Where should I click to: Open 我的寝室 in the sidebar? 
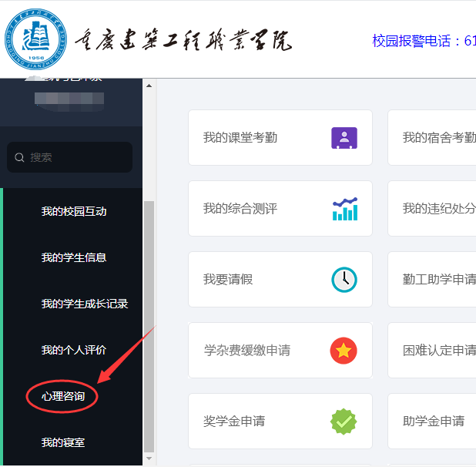click(63, 442)
